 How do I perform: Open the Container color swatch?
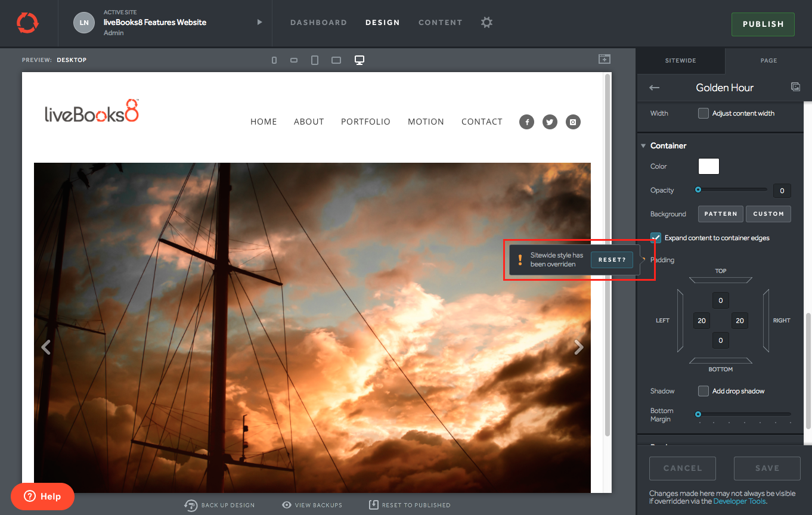[x=708, y=166]
